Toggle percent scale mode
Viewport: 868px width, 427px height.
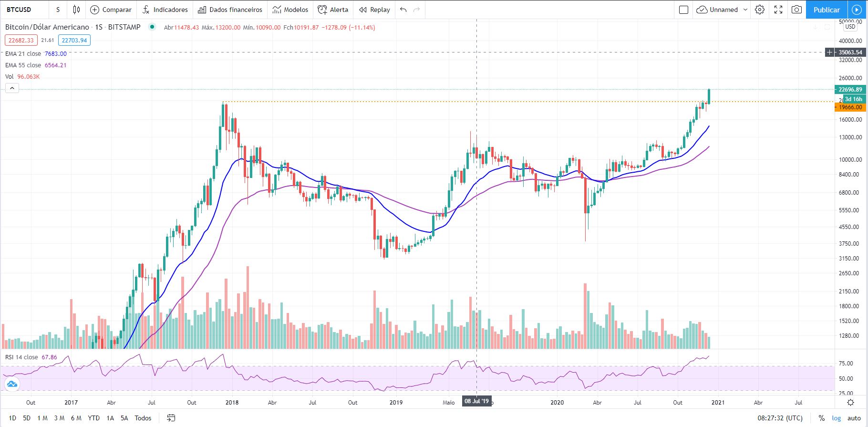point(821,418)
